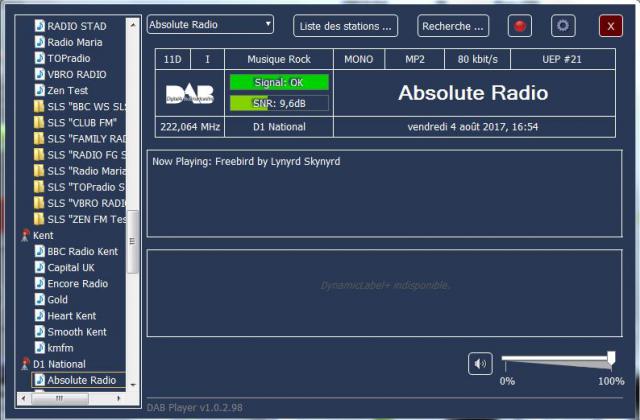
Task: Click the TOPradio station icon
Action: pyautogui.click(x=40, y=58)
